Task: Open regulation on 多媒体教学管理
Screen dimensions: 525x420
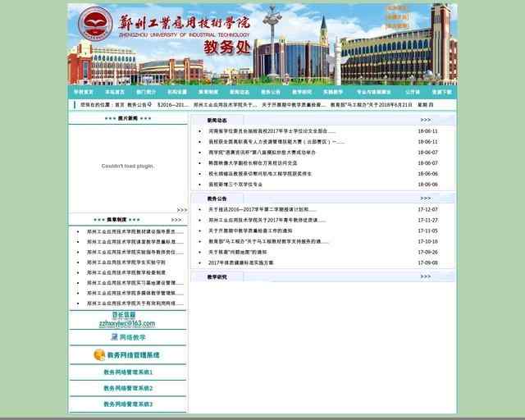Action: pos(135,293)
